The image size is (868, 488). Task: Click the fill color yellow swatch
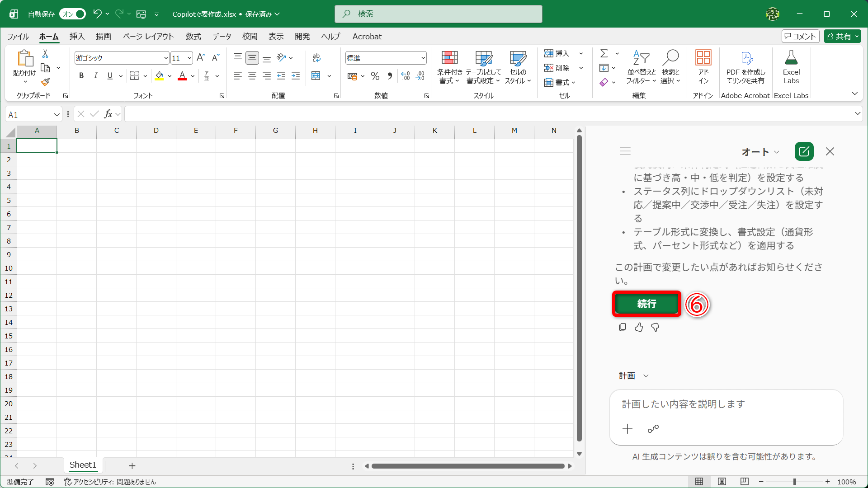[x=159, y=76]
